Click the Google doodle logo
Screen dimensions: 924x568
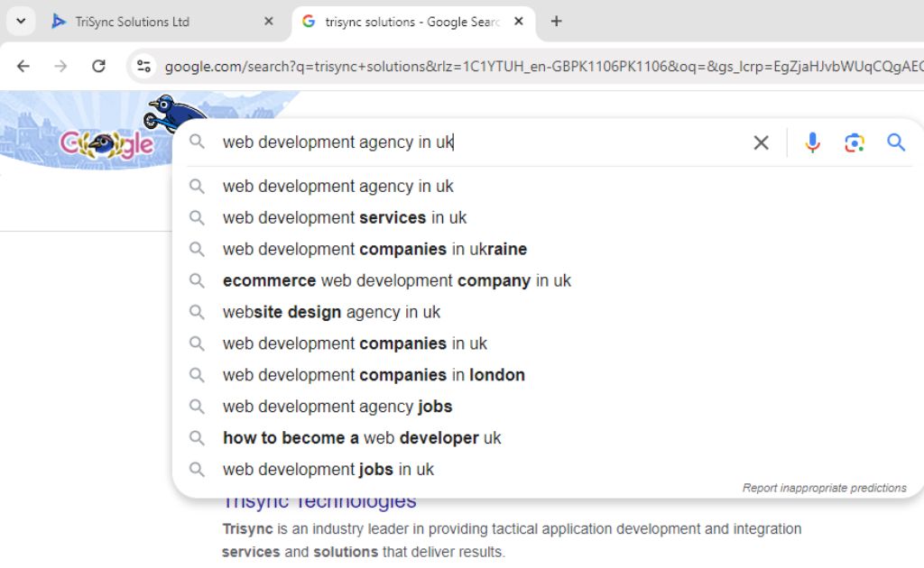pyautogui.click(x=106, y=143)
